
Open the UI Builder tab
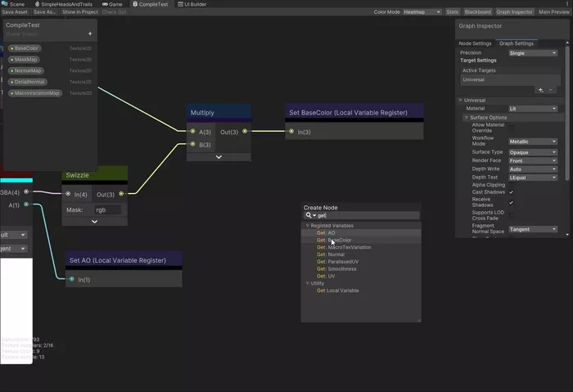pyautogui.click(x=192, y=4)
